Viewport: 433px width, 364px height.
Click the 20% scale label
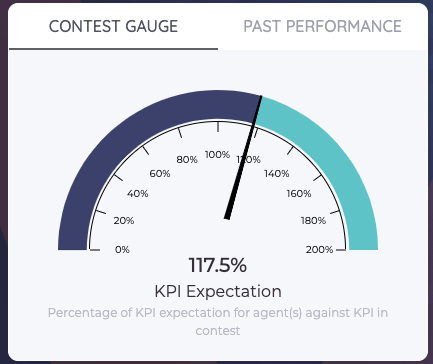coord(124,220)
